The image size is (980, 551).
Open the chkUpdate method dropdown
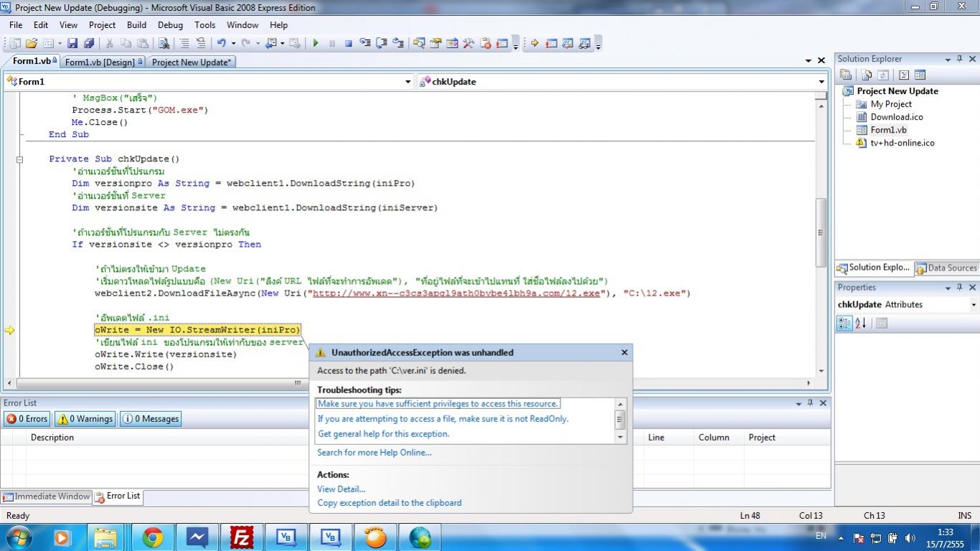point(821,82)
